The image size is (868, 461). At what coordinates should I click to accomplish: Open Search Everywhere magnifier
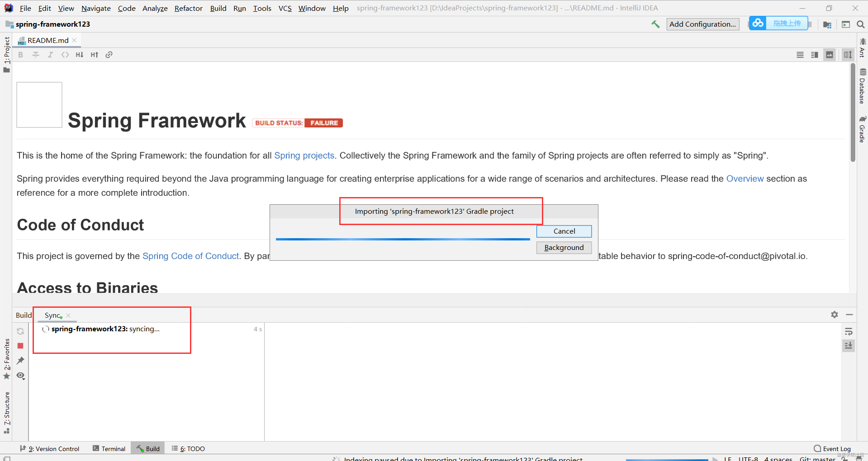pyautogui.click(x=860, y=24)
